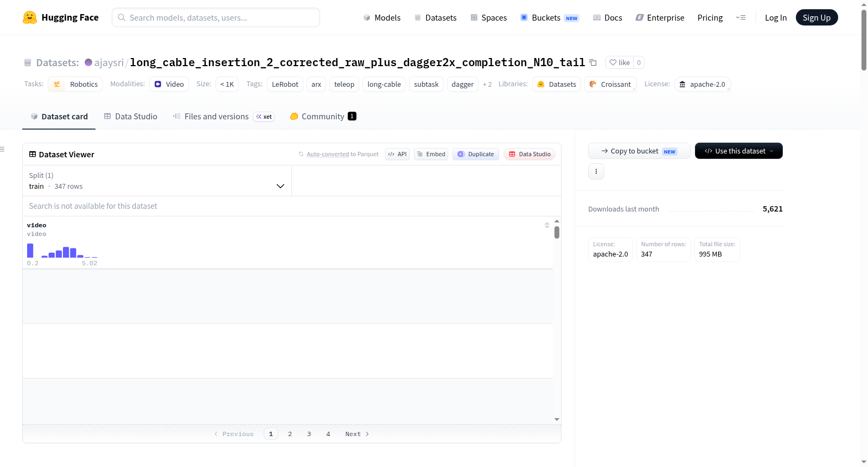Go to page 4 of the viewer
Screen dimensions: 868x467
[x=328, y=434]
